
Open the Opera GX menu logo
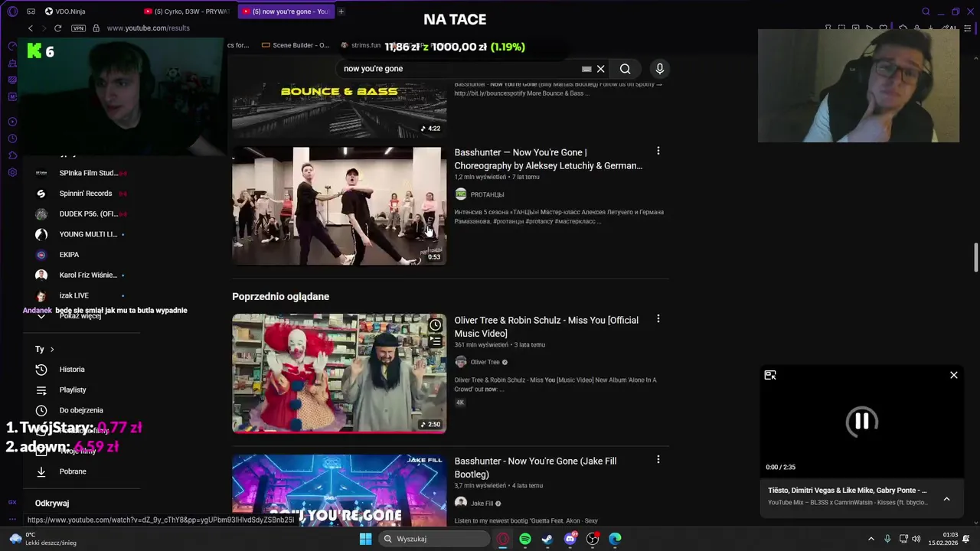click(x=12, y=11)
